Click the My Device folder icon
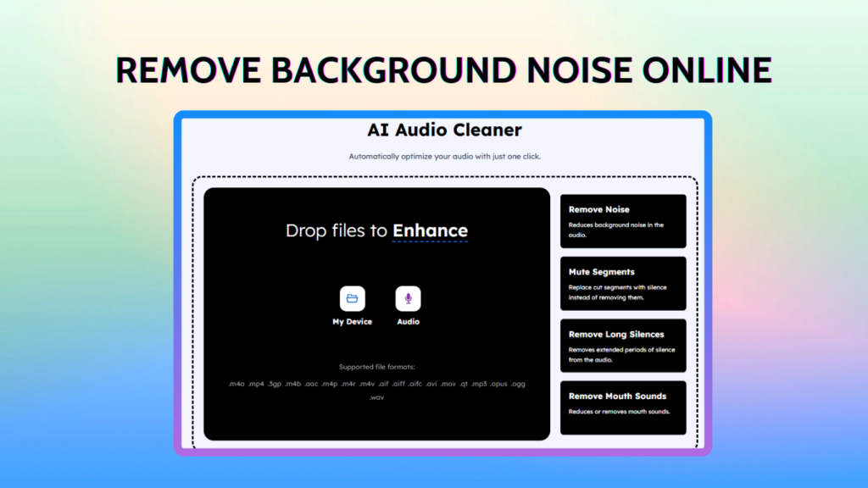Viewport: 868px width, 488px height. [x=352, y=298]
